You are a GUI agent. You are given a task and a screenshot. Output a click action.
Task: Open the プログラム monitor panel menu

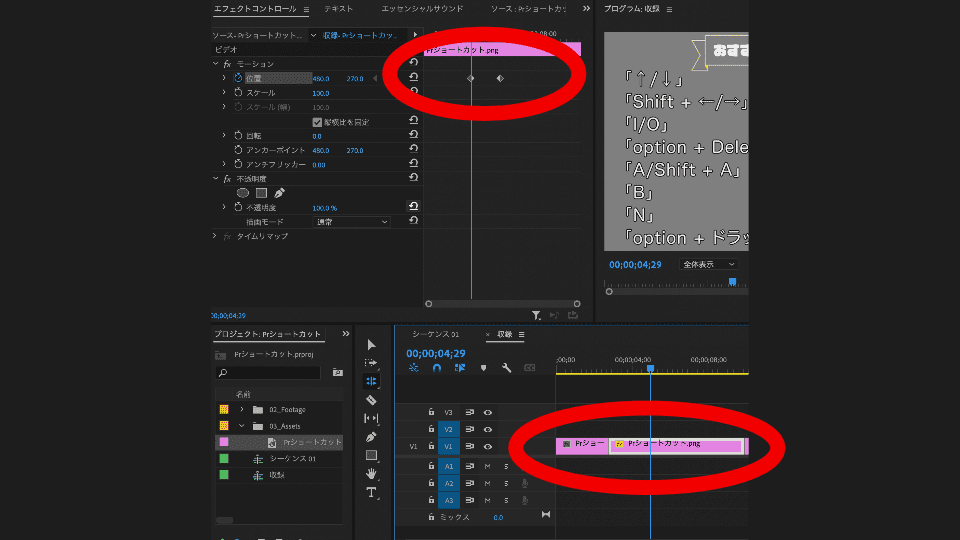669,9
